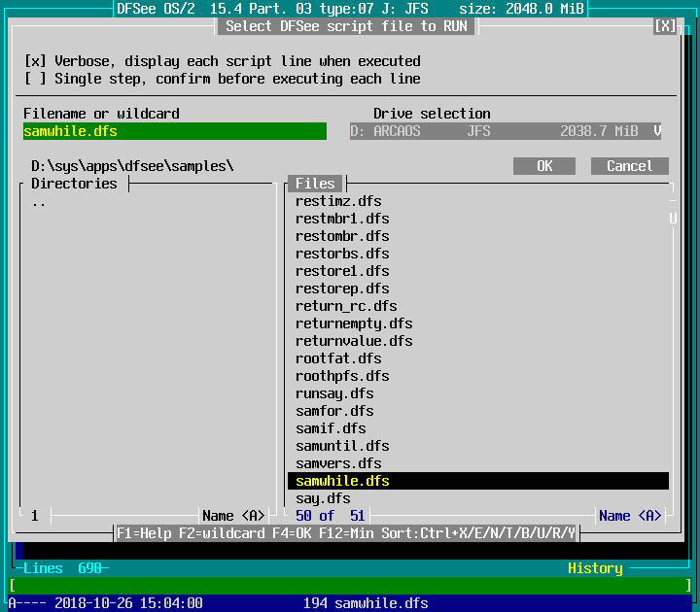
Task: Click the status line samwhile.dfs details
Action: pyautogui.click(x=350, y=603)
